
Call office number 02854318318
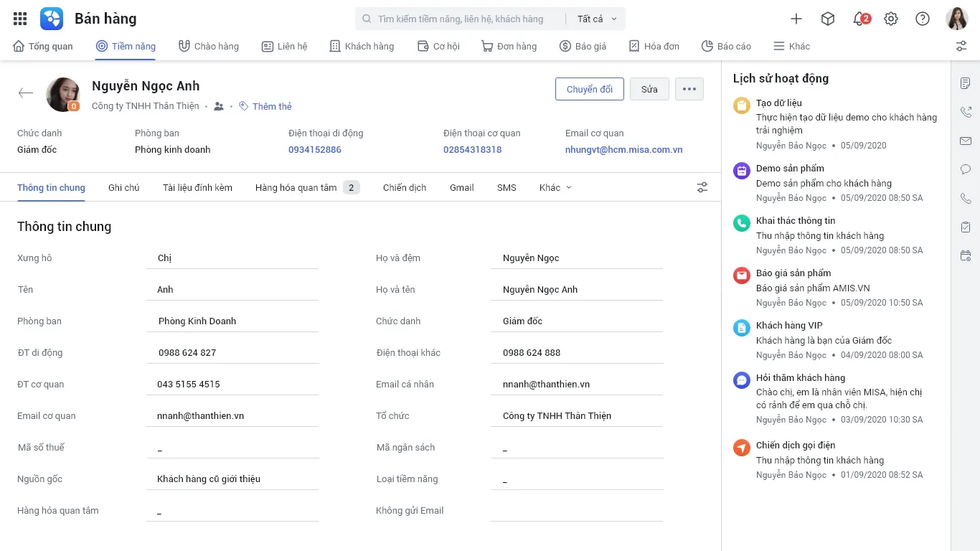[472, 150]
